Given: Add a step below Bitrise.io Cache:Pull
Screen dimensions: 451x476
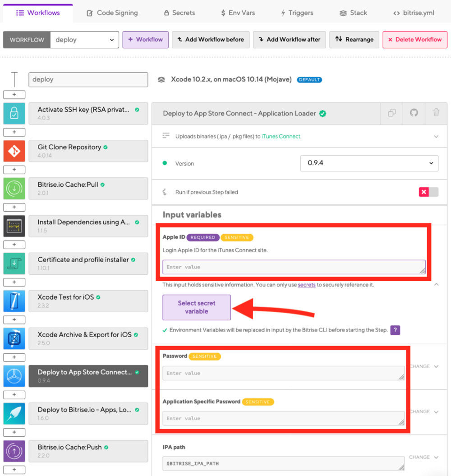Looking at the screenshot, I should click(x=14, y=208).
